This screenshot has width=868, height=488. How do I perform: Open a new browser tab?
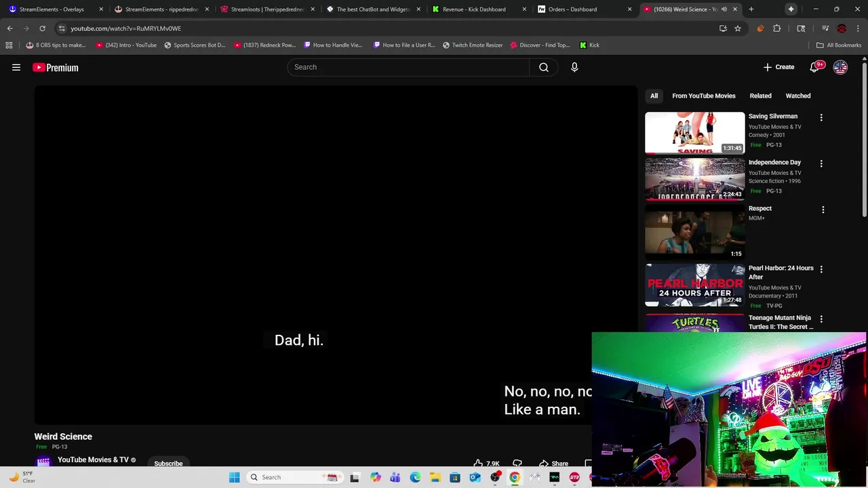[751, 9]
